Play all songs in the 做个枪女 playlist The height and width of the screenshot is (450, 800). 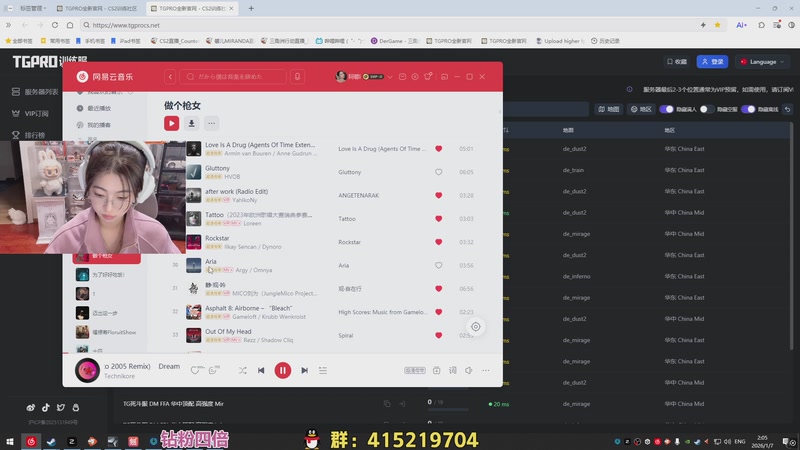coord(171,123)
